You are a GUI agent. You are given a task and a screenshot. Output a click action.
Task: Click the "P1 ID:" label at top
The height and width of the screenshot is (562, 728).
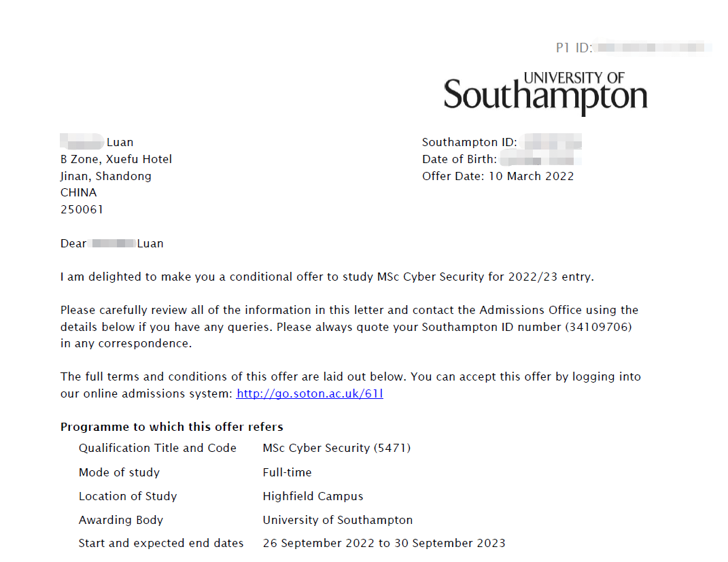574,48
